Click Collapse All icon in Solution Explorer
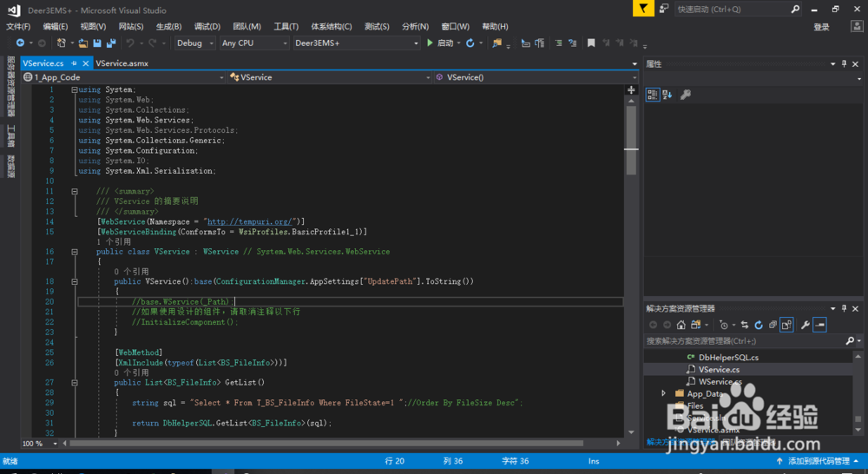Screen dimensions: 868x474 (773, 325)
